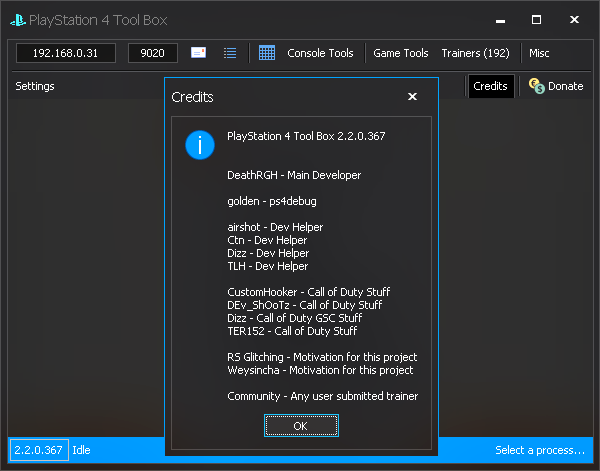Click the port field 9020
The image size is (600, 471).
[x=153, y=53]
